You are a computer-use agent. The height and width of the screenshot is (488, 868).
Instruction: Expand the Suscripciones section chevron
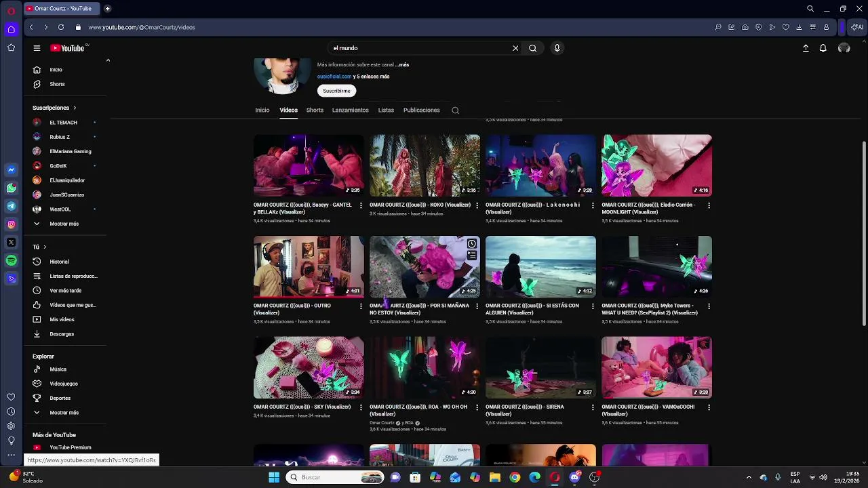click(x=75, y=108)
